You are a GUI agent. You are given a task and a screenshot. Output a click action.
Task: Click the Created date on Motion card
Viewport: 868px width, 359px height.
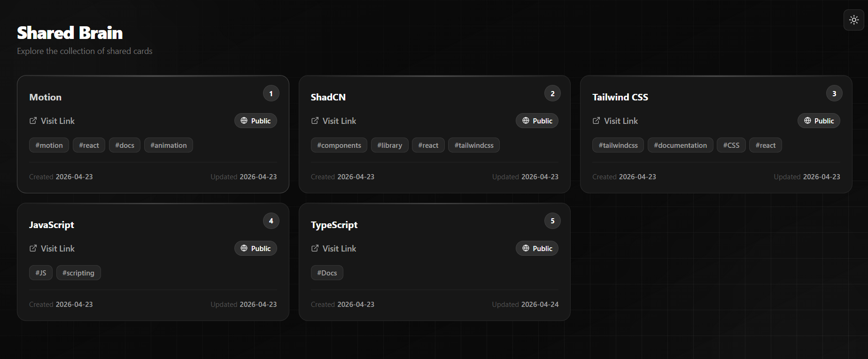click(x=61, y=177)
